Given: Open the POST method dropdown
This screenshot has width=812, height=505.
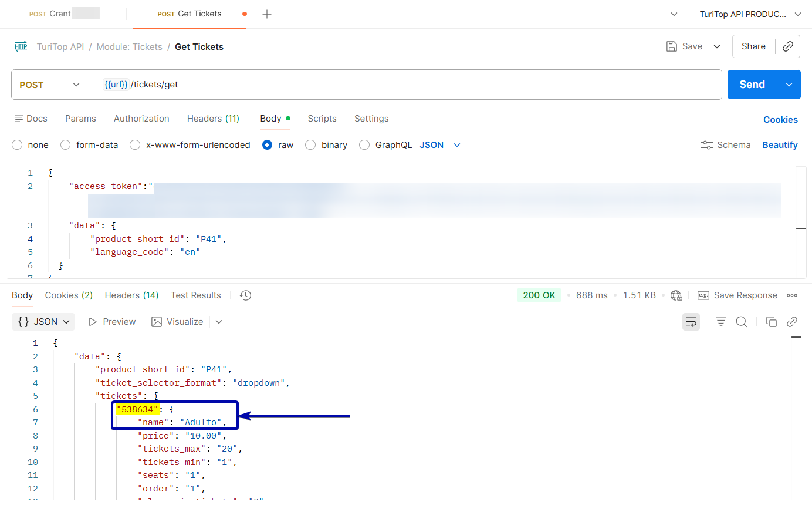Looking at the screenshot, I should 50,85.
